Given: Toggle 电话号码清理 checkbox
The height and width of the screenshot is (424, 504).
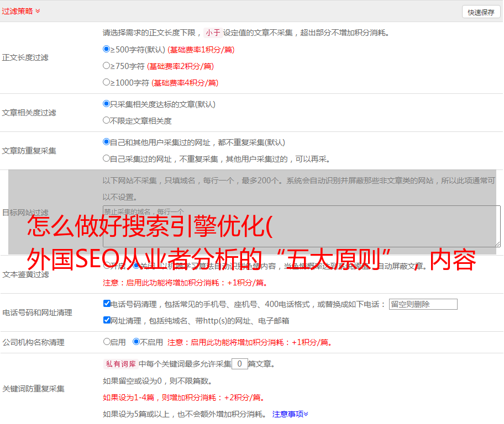Looking at the screenshot, I should [107, 304].
